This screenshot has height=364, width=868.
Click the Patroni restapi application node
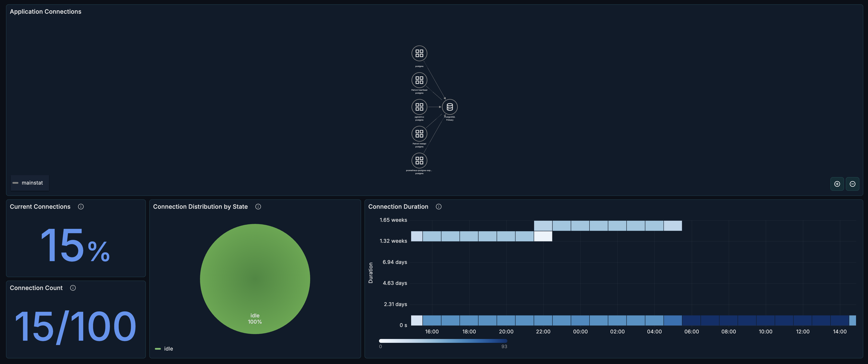click(419, 134)
